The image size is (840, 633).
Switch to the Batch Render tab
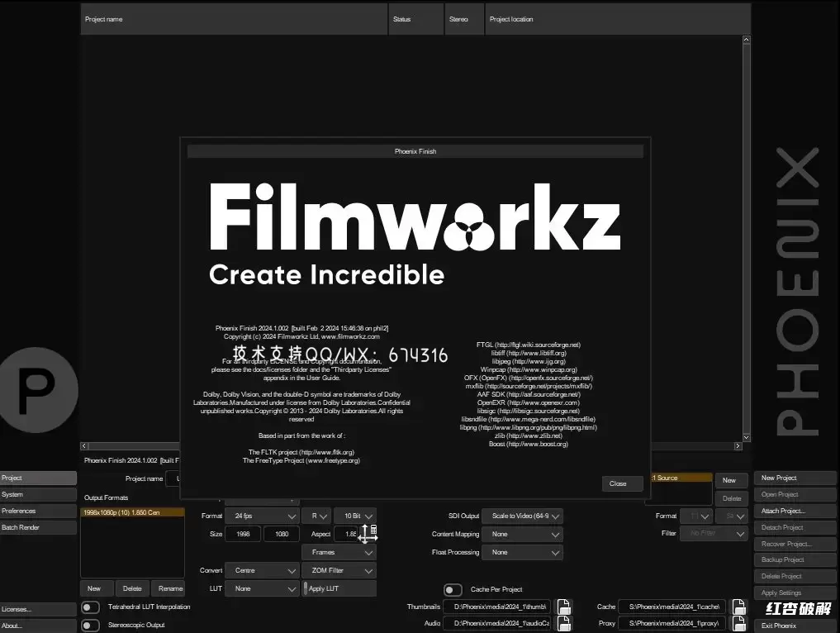(x=38, y=528)
